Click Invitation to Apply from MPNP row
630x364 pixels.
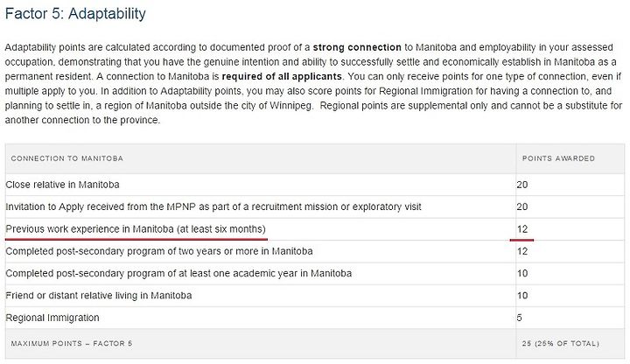click(x=315, y=206)
